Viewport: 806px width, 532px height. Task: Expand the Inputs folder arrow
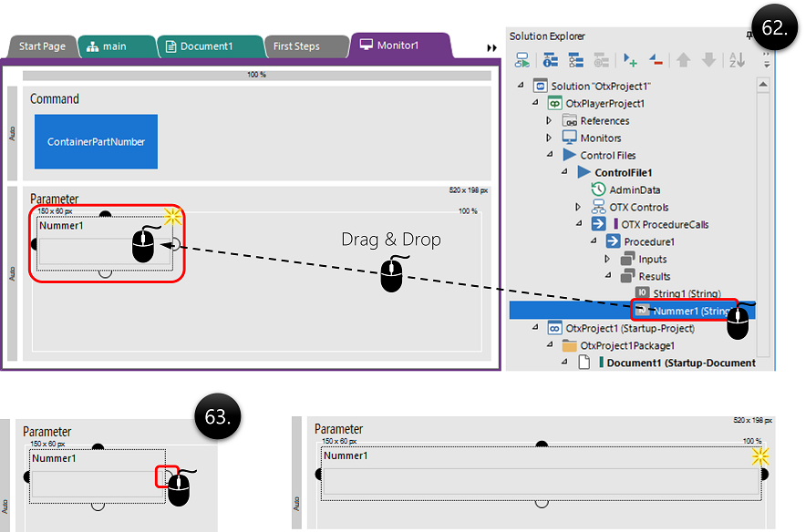click(x=607, y=260)
